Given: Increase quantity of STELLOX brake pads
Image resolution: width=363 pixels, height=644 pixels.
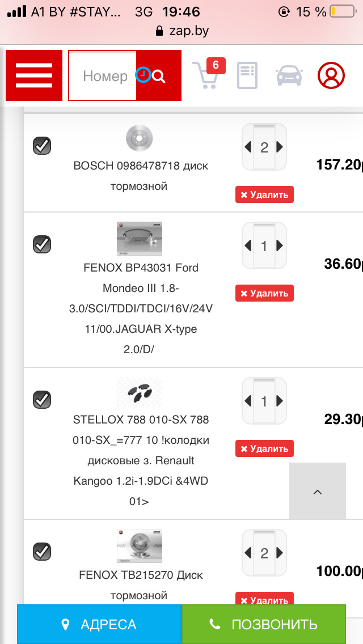Looking at the screenshot, I should click(x=280, y=401).
